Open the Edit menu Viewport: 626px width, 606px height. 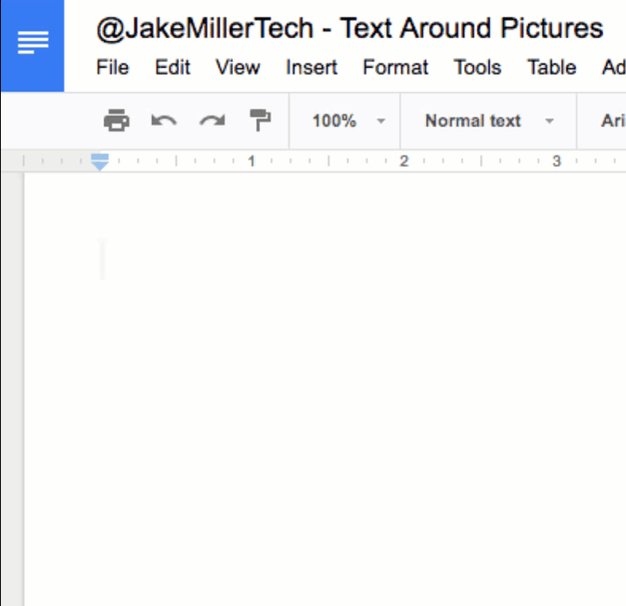click(x=172, y=67)
